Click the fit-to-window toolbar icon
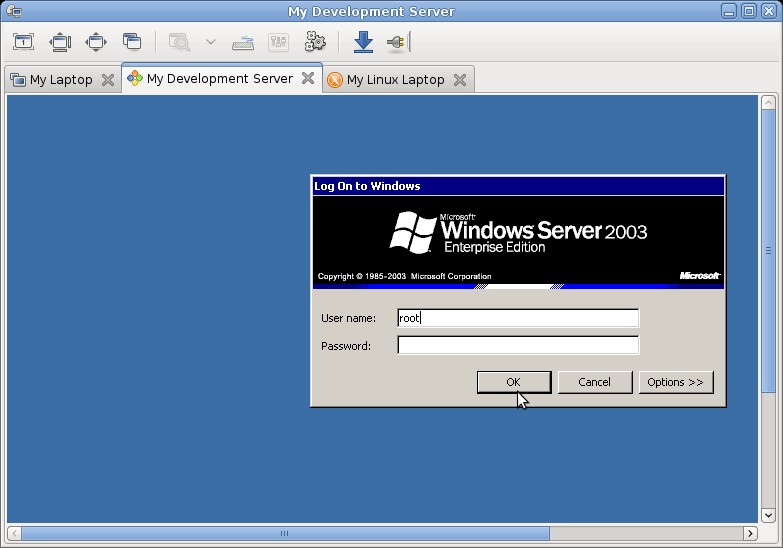 click(60, 42)
